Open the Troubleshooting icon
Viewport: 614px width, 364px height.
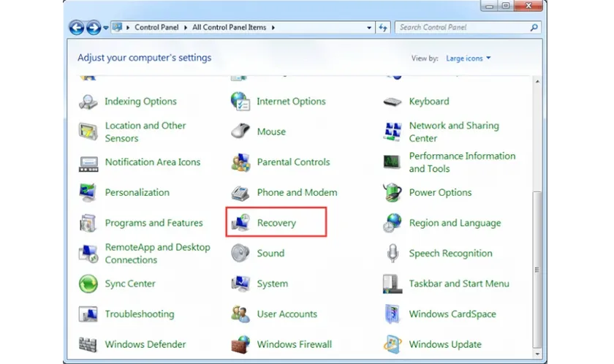coord(88,314)
